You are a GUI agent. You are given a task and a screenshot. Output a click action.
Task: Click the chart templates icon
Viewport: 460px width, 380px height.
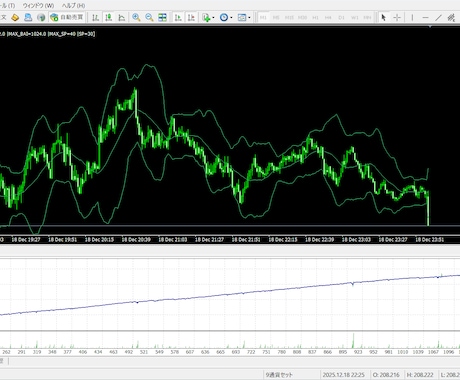click(242, 17)
